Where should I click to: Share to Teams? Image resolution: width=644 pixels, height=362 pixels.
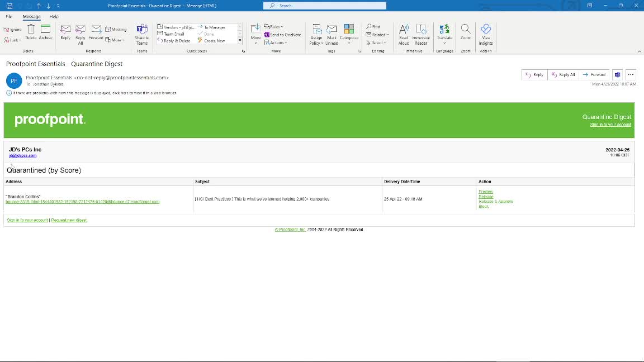click(x=141, y=35)
